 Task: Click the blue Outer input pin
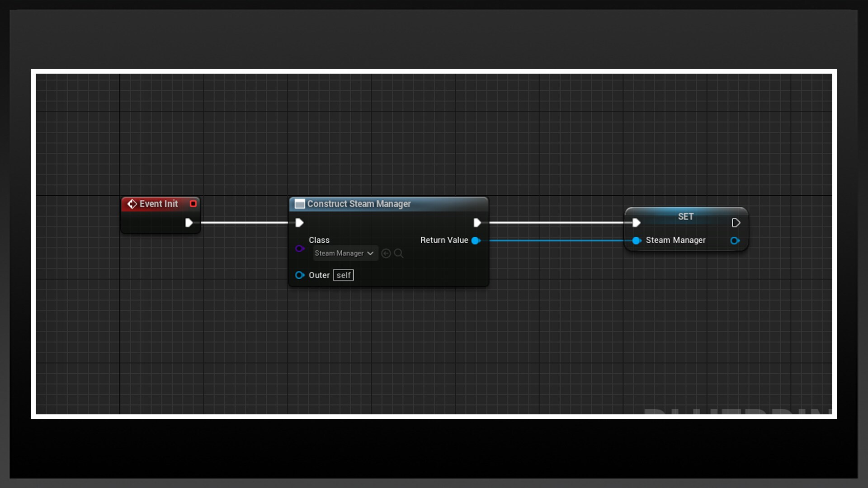tap(299, 275)
